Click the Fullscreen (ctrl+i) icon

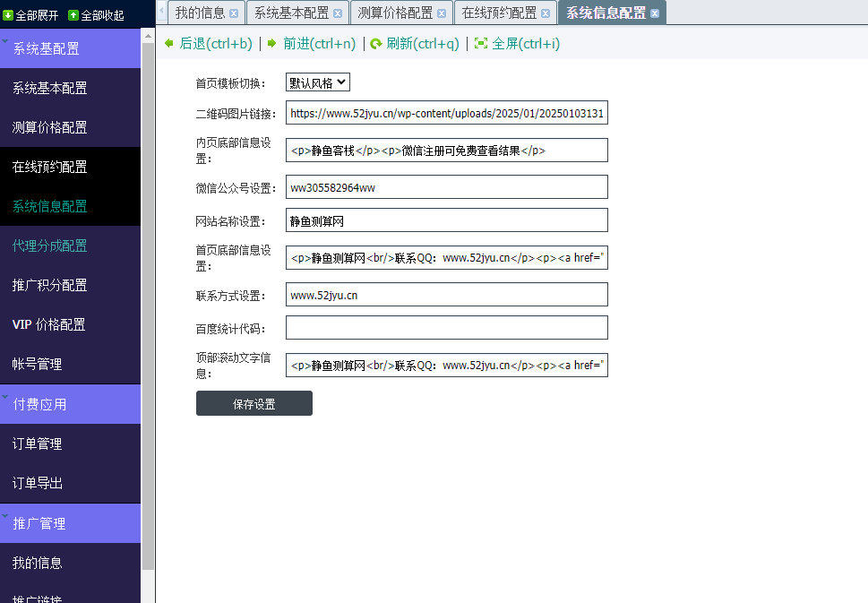[481, 43]
